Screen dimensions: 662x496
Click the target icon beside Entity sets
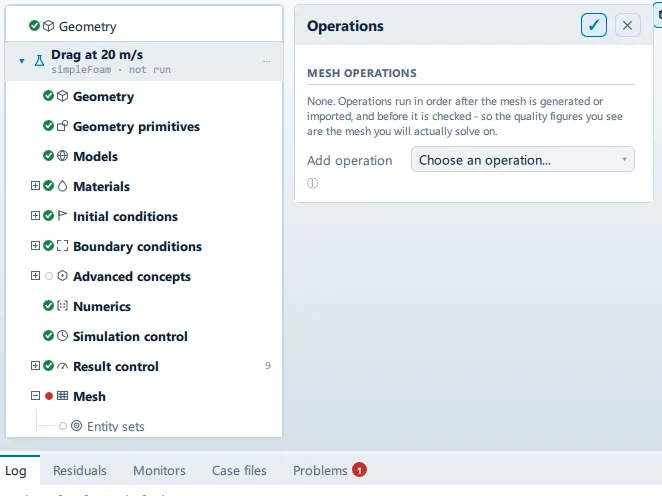(x=76, y=426)
